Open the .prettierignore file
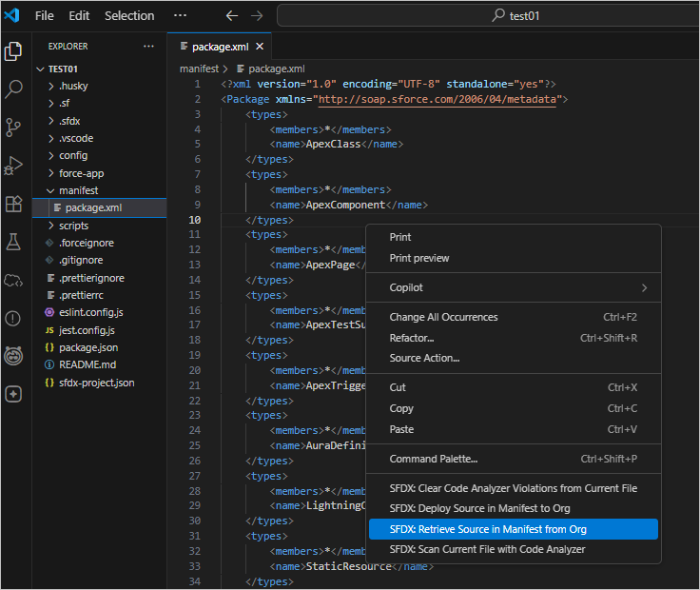 99,278
